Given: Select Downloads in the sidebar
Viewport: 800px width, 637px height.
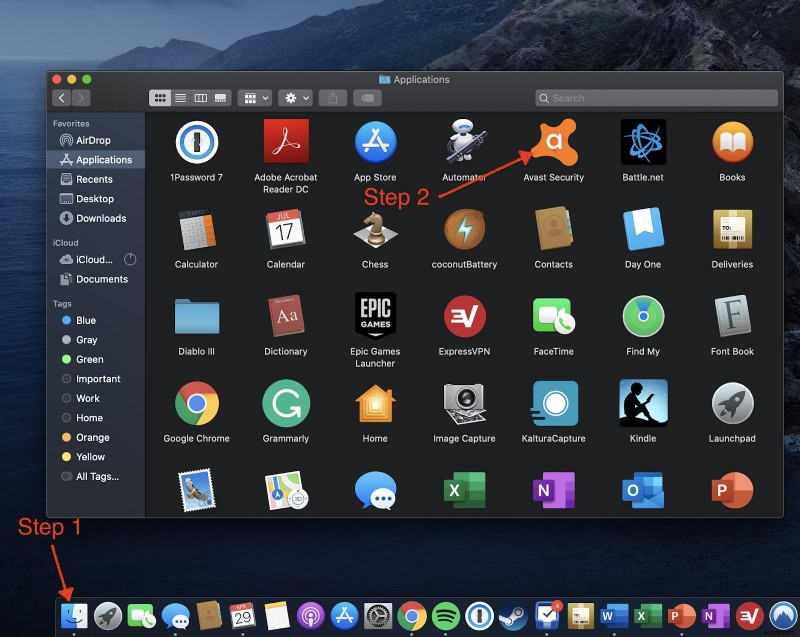Looking at the screenshot, I should tap(100, 218).
